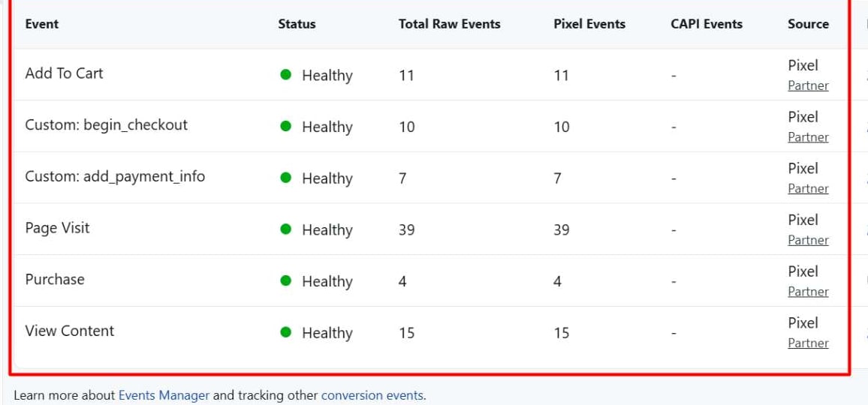Open Partner link in add_payment_info row
868x405 pixels.
tap(808, 189)
